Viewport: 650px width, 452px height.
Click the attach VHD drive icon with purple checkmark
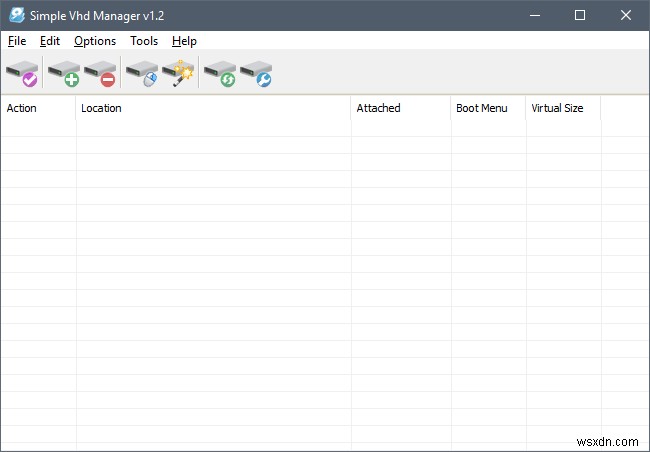tap(22, 73)
